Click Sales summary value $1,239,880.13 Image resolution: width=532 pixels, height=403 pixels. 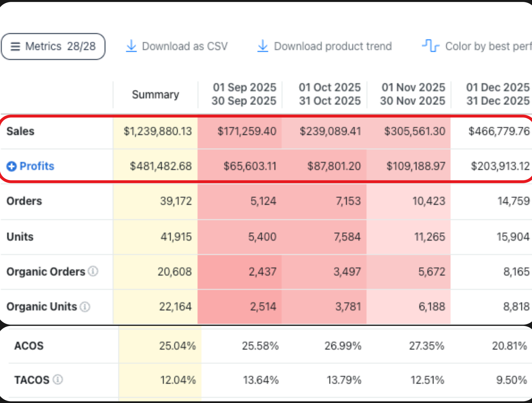pos(158,131)
